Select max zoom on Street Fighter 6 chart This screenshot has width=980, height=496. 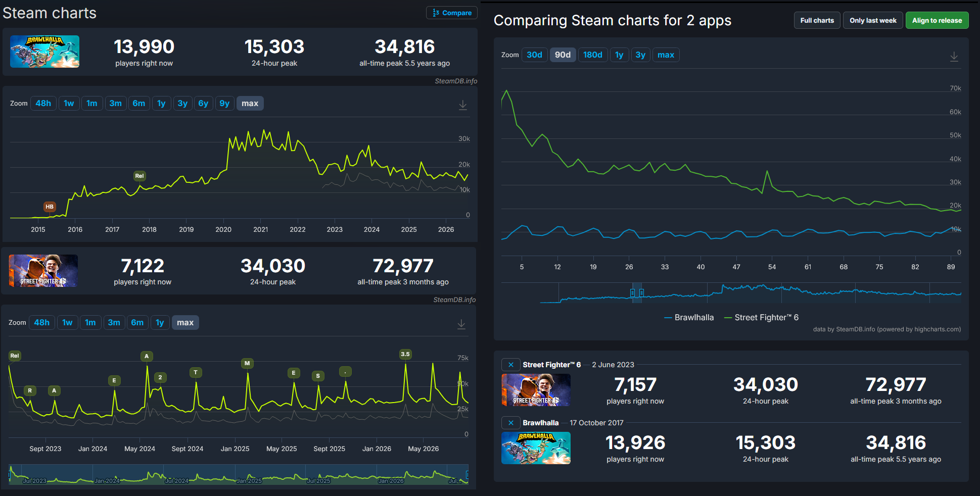(185, 323)
